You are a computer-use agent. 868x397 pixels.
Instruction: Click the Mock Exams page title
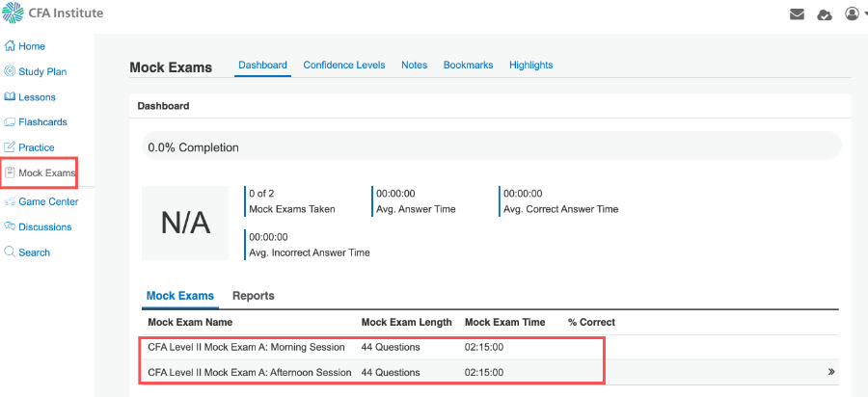(171, 67)
